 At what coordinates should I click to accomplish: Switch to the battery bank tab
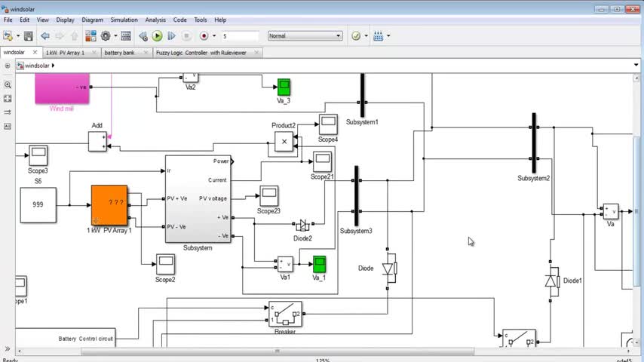[x=119, y=53]
